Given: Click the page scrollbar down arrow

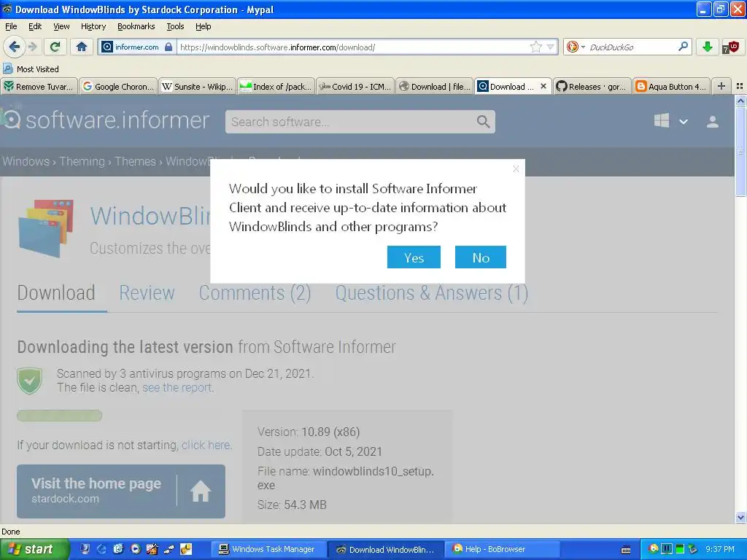Looking at the screenshot, I should coord(740,517).
